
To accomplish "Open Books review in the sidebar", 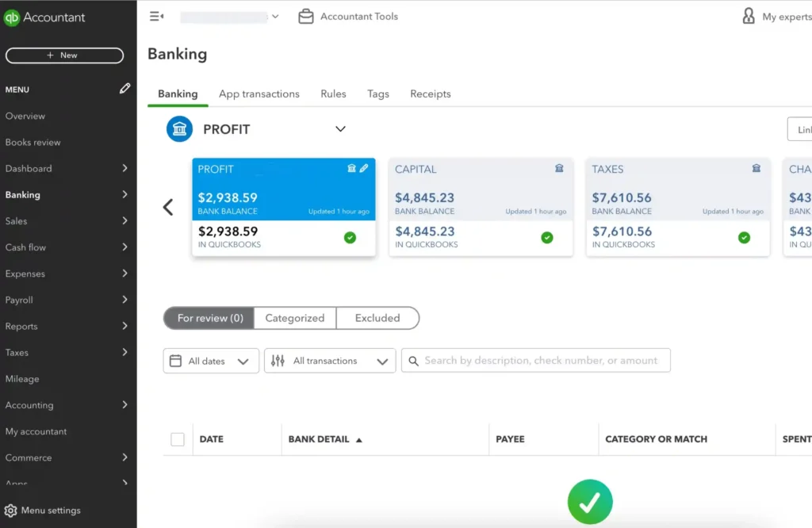I will pos(33,143).
